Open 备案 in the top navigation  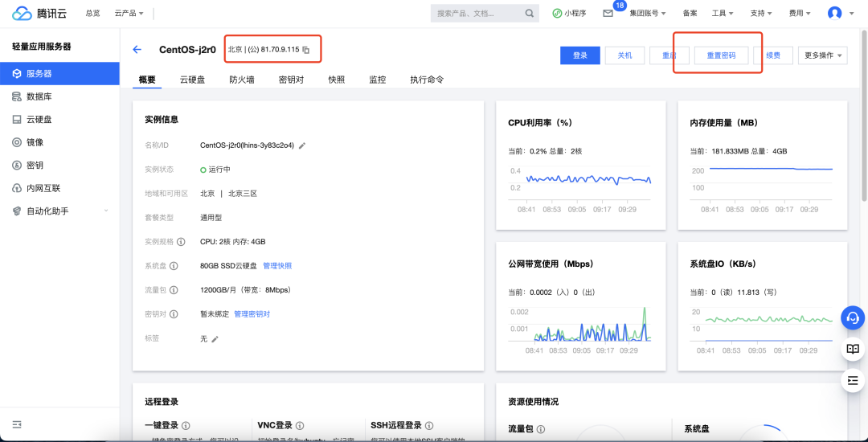[x=690, y=14]
